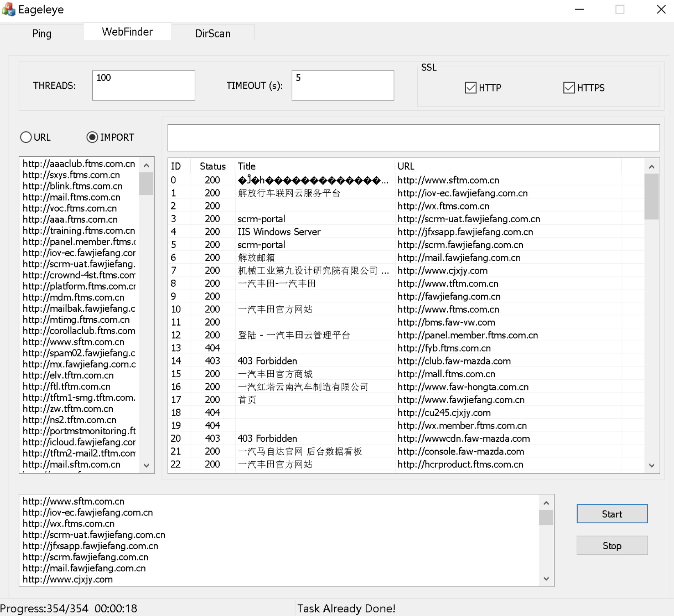Select http://blink.ftms.com.cn in import list

(73, 186)
